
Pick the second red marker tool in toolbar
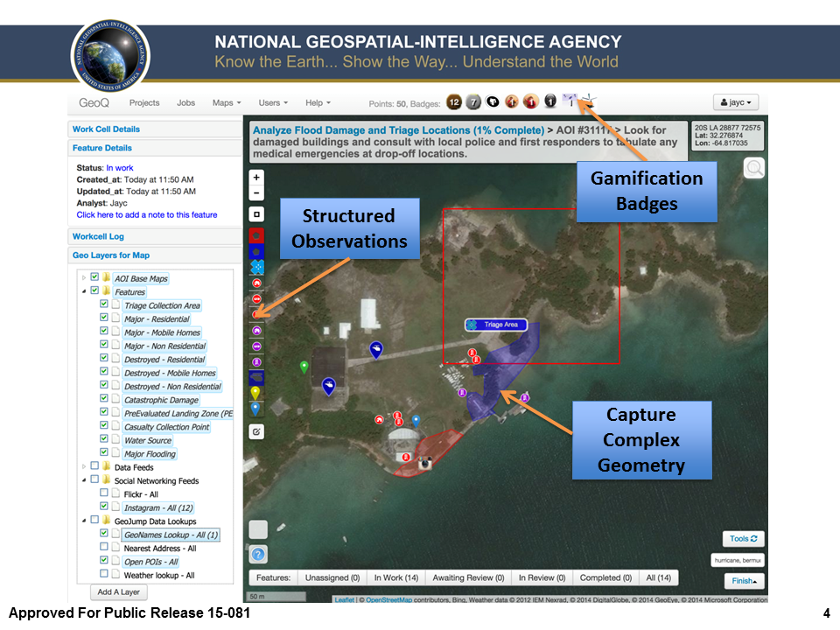click(x=256, y=299)
